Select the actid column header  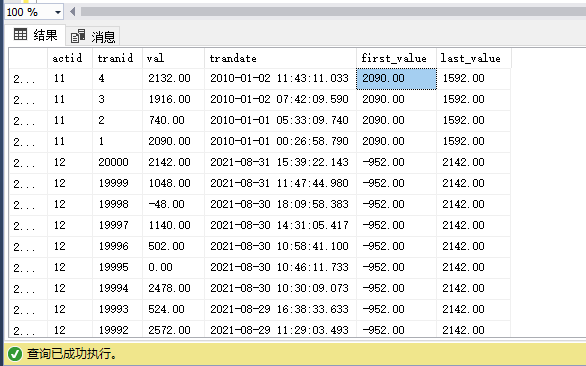pyautogui.click(x=70, y=58)
